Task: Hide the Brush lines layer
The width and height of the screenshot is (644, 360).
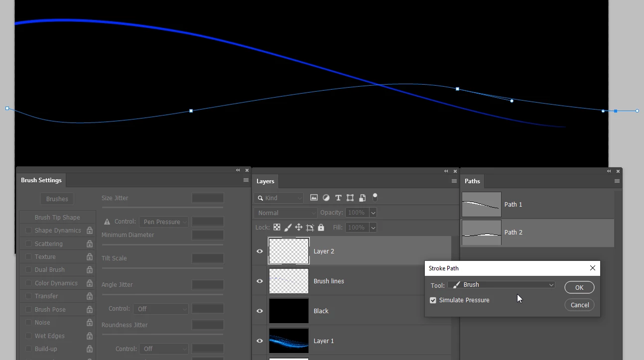Action: 259,281
